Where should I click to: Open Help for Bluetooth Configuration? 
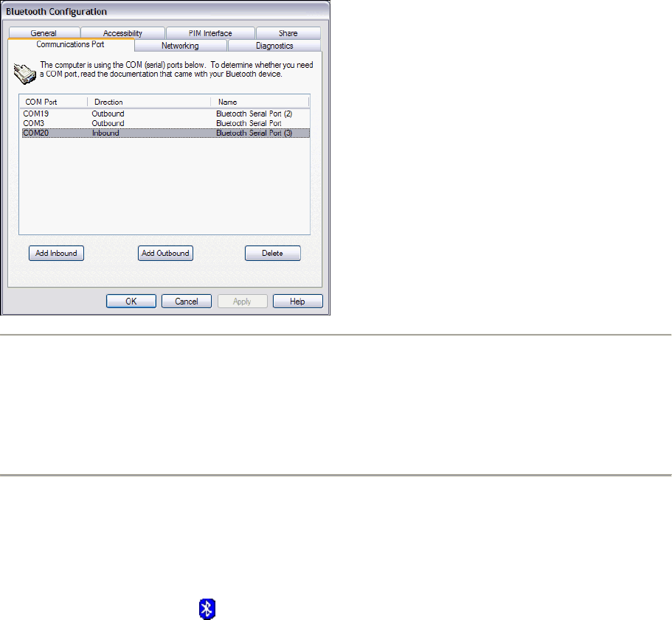tap(297, 301)
